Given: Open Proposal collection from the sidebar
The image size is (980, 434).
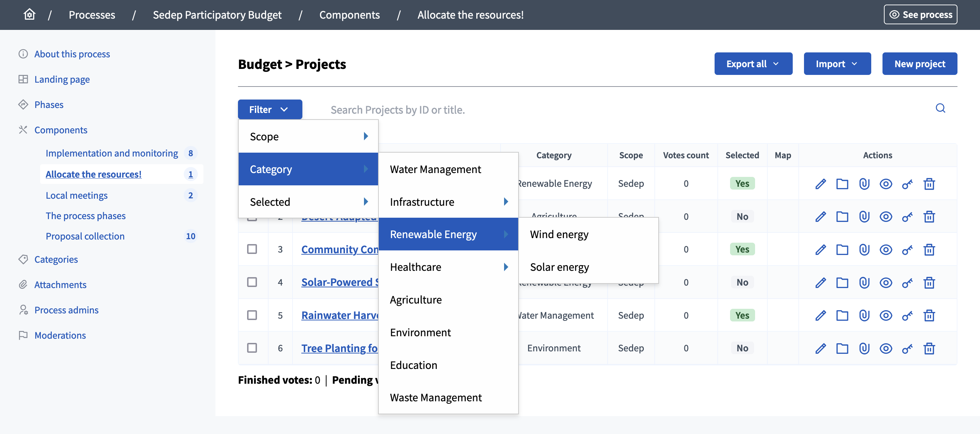Looking at the screenshot, I should tap(85, 236).
